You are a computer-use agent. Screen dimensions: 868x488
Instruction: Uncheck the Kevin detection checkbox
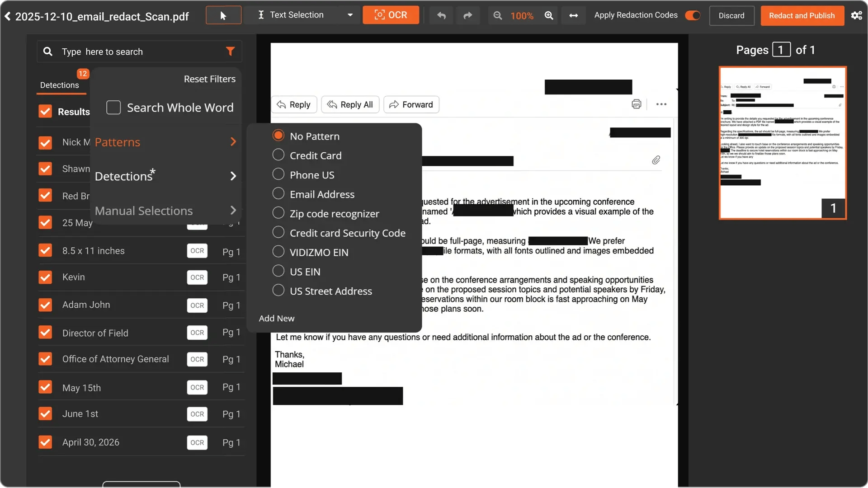pos(45,277)
